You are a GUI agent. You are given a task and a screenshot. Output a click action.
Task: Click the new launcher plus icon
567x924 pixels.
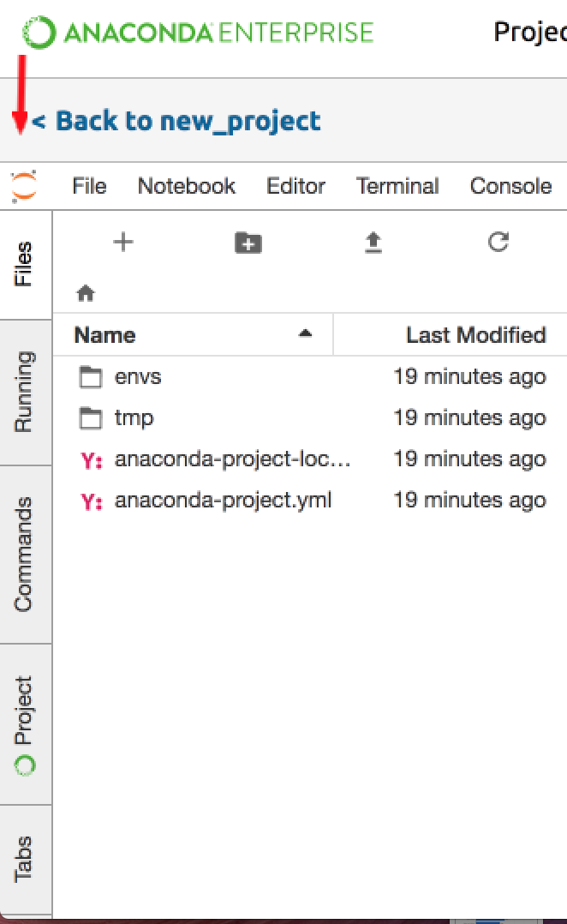click(123, 243)
